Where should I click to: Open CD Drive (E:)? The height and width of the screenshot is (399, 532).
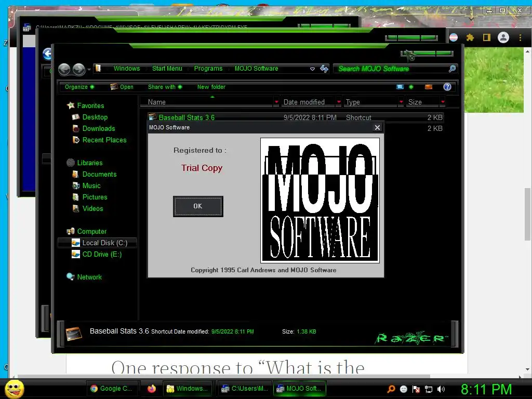102,254
